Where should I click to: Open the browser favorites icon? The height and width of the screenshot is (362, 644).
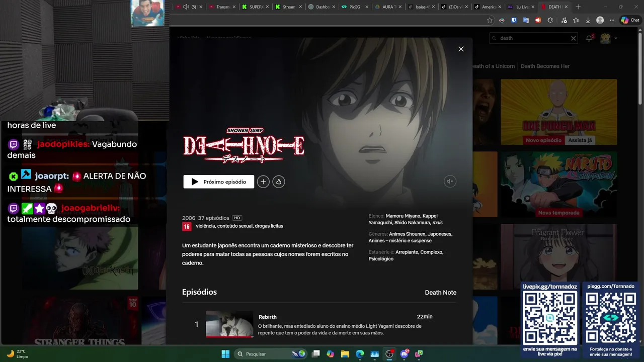[x=576, y=20]
